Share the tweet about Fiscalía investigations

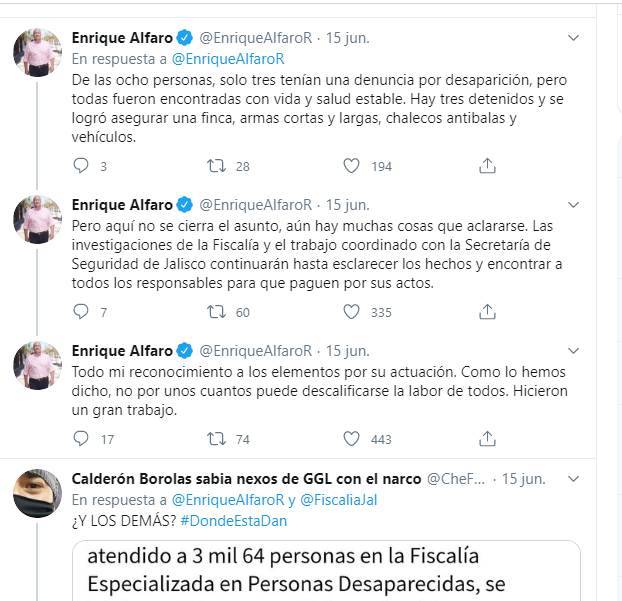pos(487,311)
